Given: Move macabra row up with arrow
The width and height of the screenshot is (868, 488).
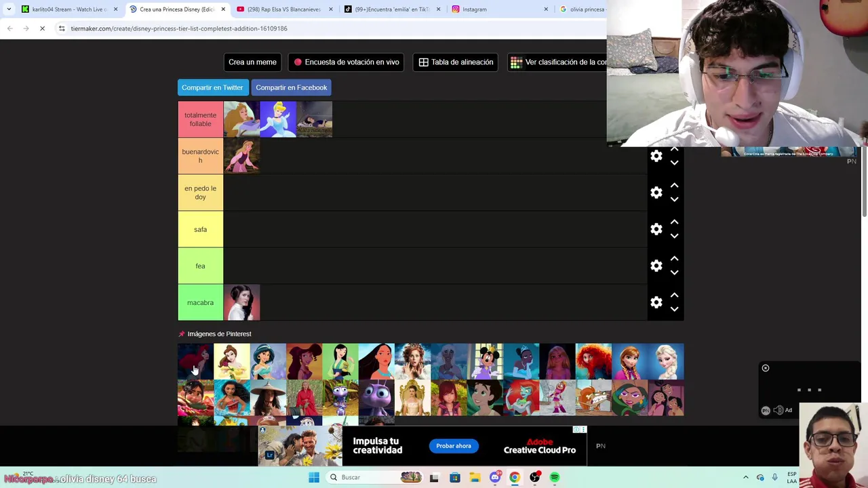Looking at the screenshot, I should click(674, 295).
